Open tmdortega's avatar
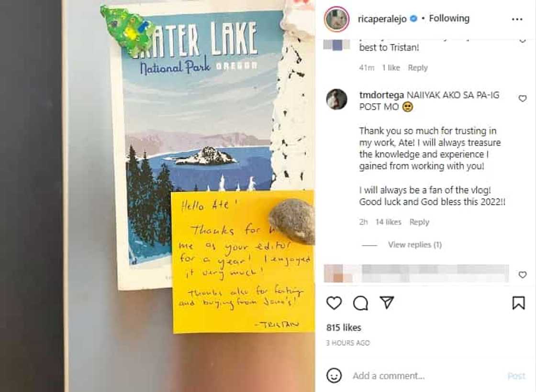The image size is (536, 392). point(336,99)
